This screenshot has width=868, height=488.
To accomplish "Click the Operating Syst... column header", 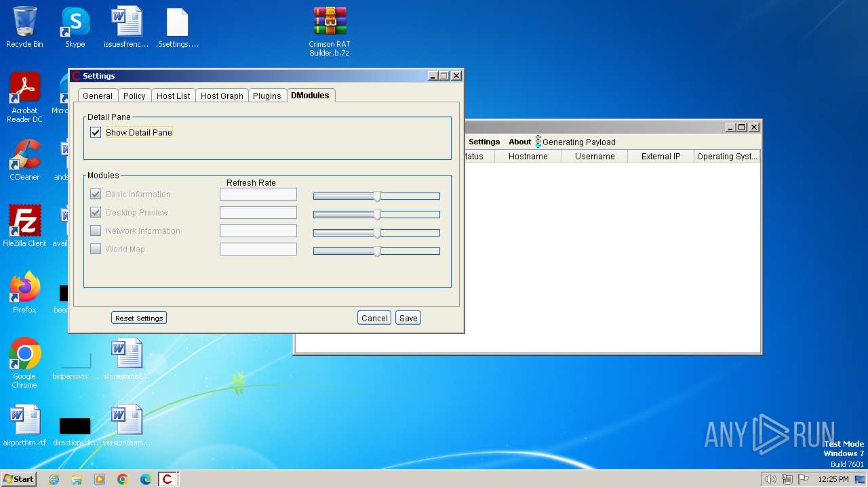I will coord(727,157).
